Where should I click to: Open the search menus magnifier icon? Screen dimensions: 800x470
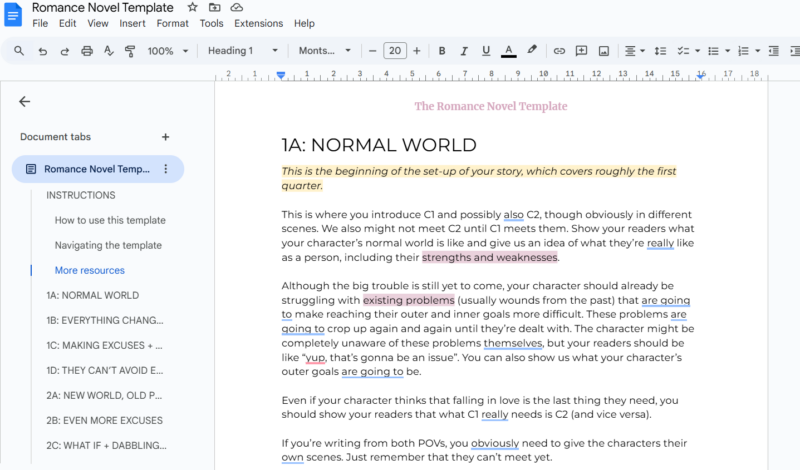[19, 51]
